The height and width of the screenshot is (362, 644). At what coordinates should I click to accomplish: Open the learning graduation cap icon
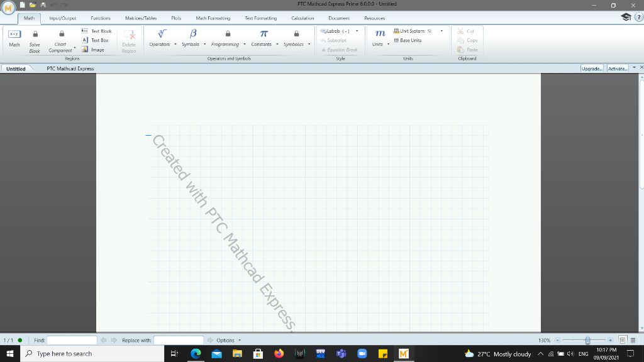626,17
